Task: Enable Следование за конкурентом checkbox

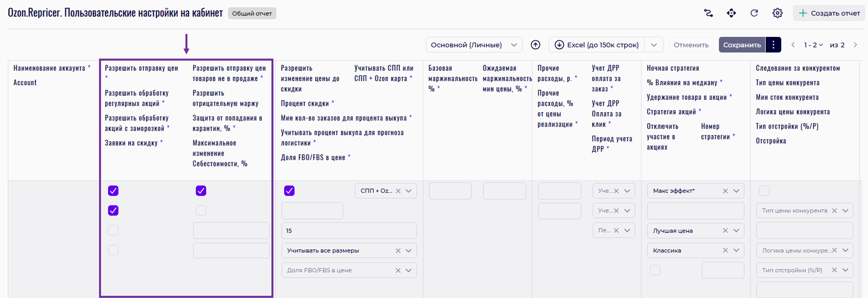Action: [764, 191]
